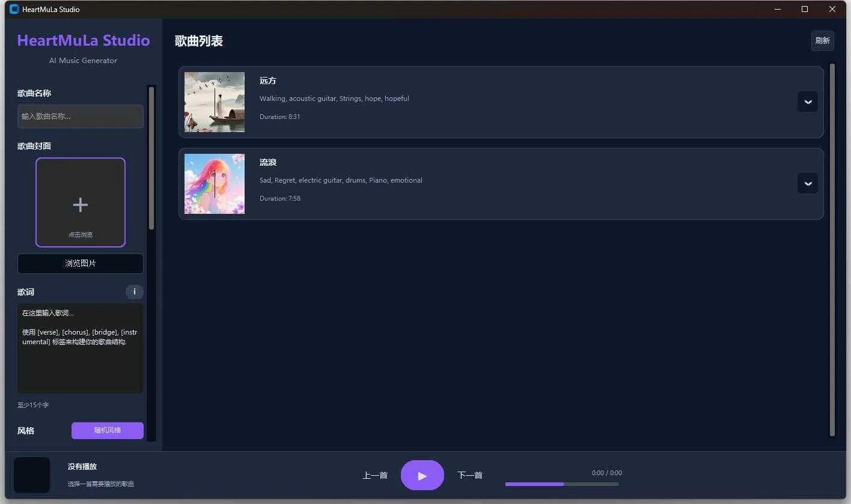The height and width of the screenshot is (504, 851).
Task: Select the 上一首 previous track control
Action: click(x=374, y=475)
